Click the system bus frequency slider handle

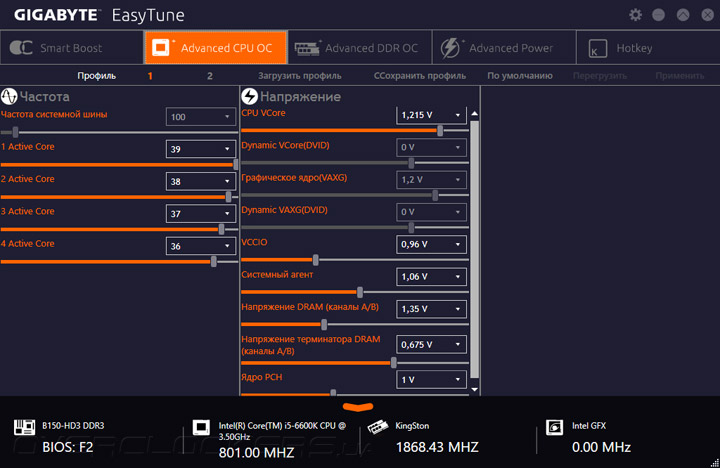point(15,132)
